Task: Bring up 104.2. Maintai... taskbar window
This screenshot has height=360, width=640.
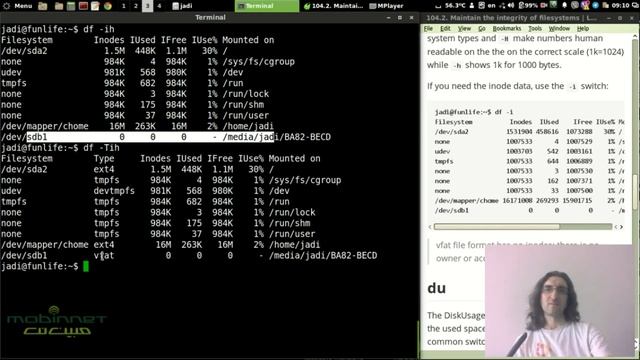Action: coord(333,6)
